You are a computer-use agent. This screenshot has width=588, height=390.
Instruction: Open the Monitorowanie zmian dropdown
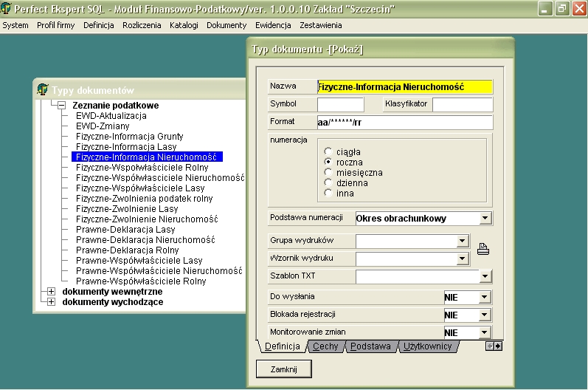[x=485, y=332]
